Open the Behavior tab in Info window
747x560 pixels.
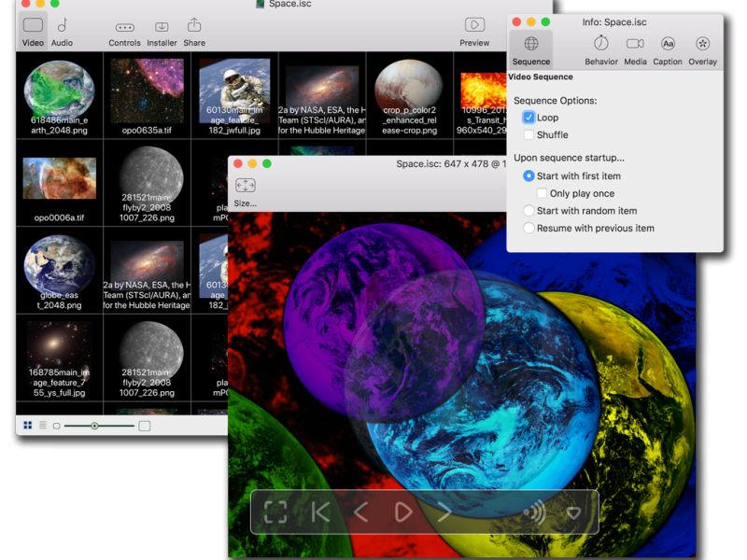pyautogui.click(x=601, y=50)
